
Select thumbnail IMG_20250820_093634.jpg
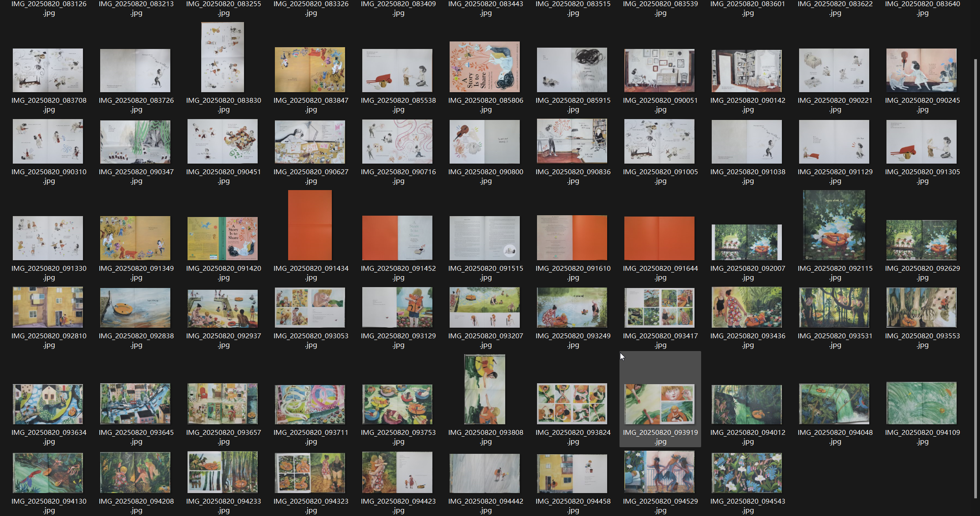click(x=48, y=404)
